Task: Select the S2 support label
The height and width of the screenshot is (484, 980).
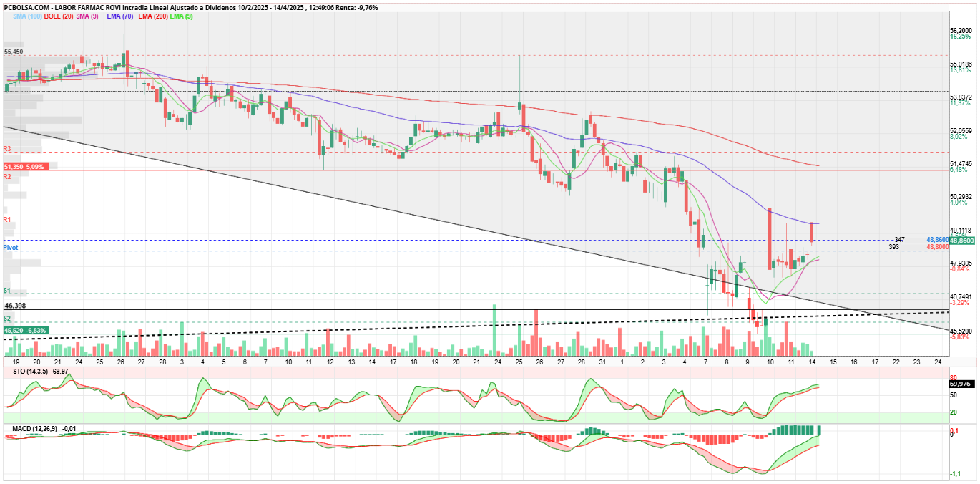Action: click(x=6, y=318)
